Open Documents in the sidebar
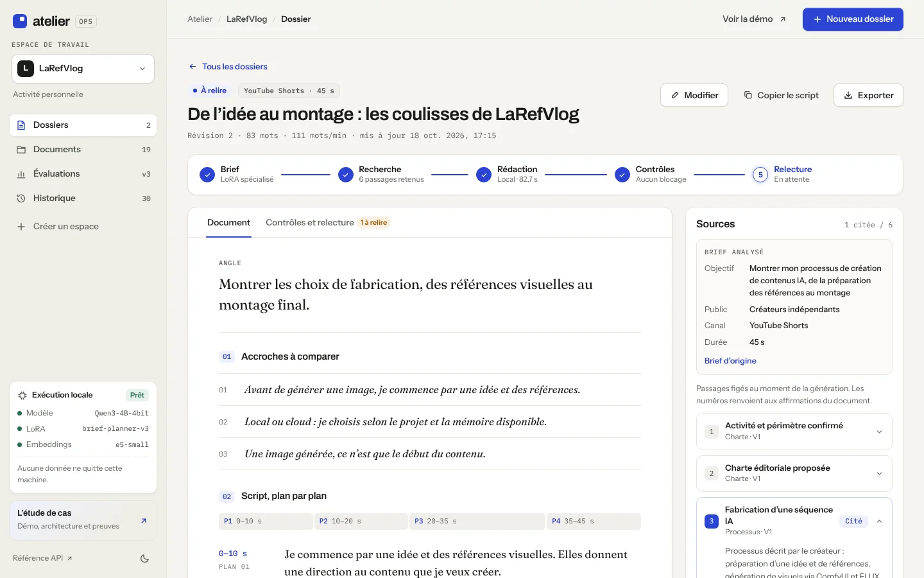924x578 pixels. coord(83,150)
